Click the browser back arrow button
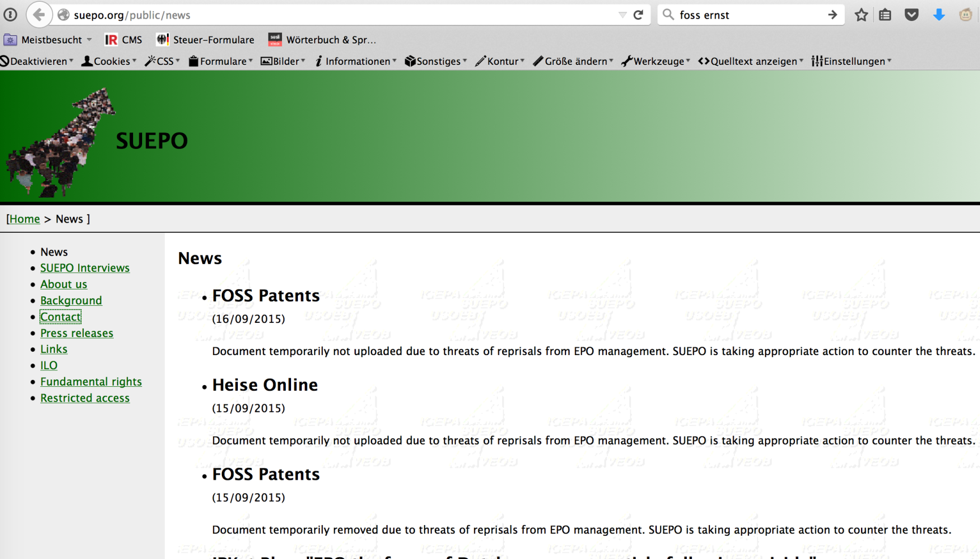980x559 pixels. coord(38,15)
